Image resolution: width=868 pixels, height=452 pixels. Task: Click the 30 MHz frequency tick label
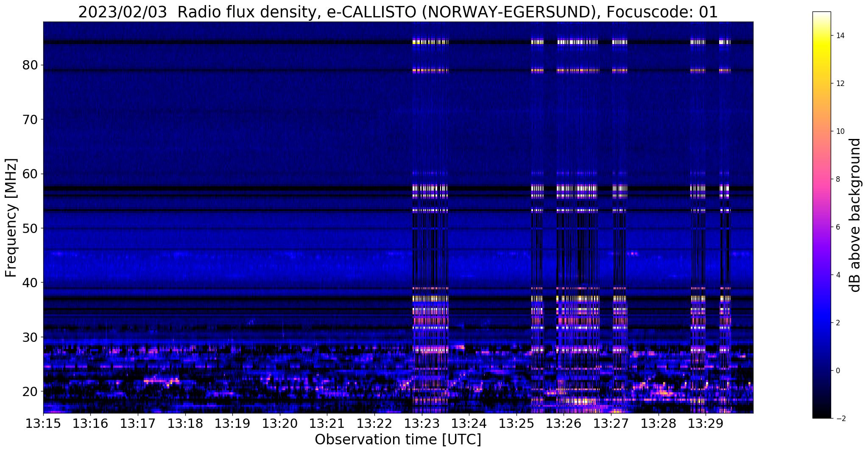[30, 337]
